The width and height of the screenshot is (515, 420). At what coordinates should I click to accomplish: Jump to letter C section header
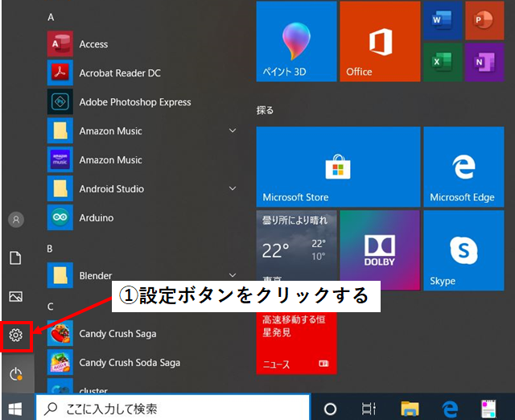(50, 307)
